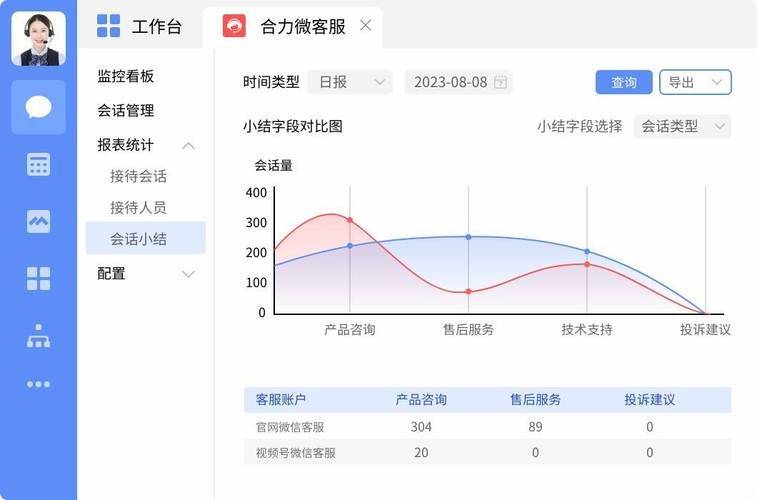
Task: Switch to the 合力微客服 tab
Action: (293, 27)
